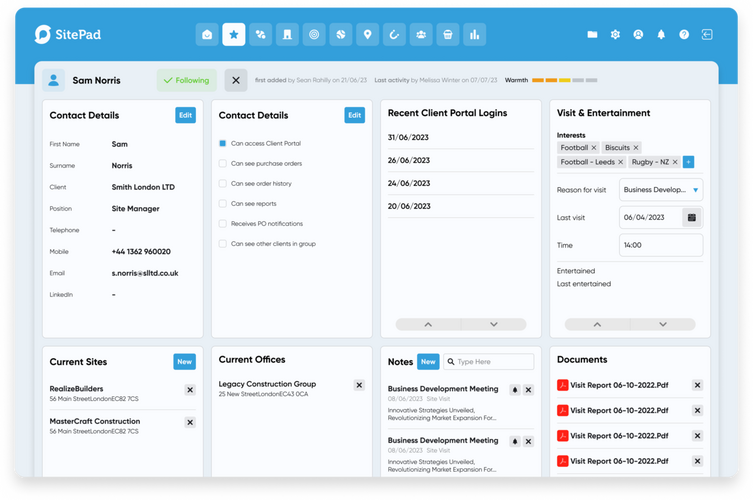This screenshot has height=500, width=753.
Task: Open the help question mark icon
Action: [x=684, y=34]
